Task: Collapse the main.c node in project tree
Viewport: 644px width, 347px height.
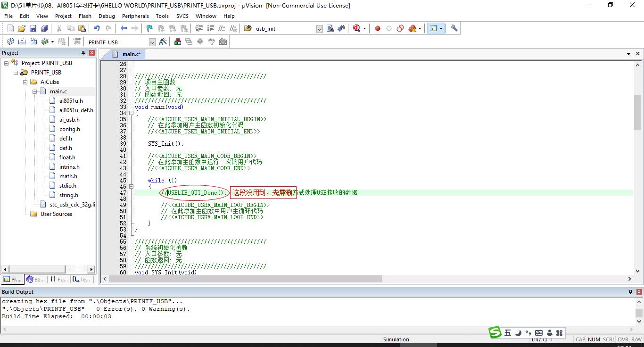Action: 35,91
